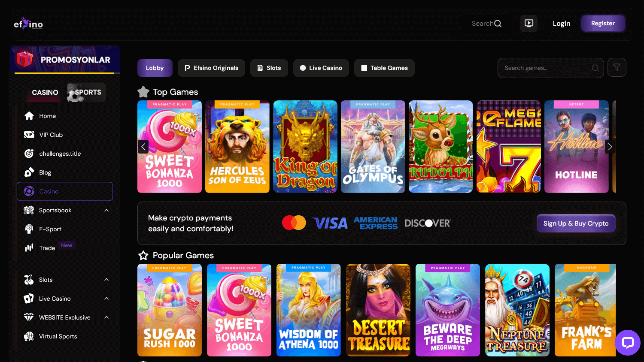Image resolution: width=644 pixels, height=362 pixels.
Task: Open Mega Flame game thumbnail
Action: (509, 147)
